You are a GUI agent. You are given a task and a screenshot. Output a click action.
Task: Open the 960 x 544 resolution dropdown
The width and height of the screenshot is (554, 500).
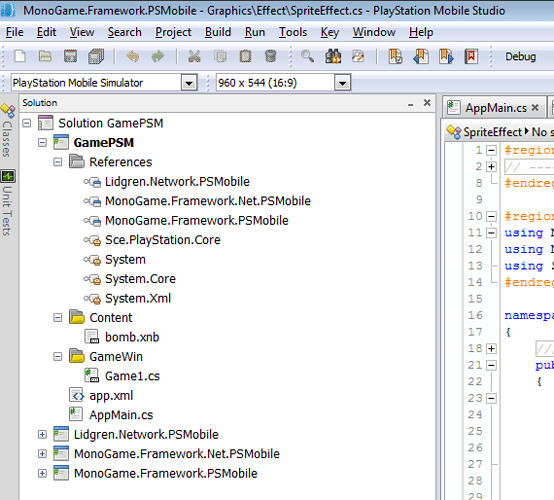click(x=342, y=83)
